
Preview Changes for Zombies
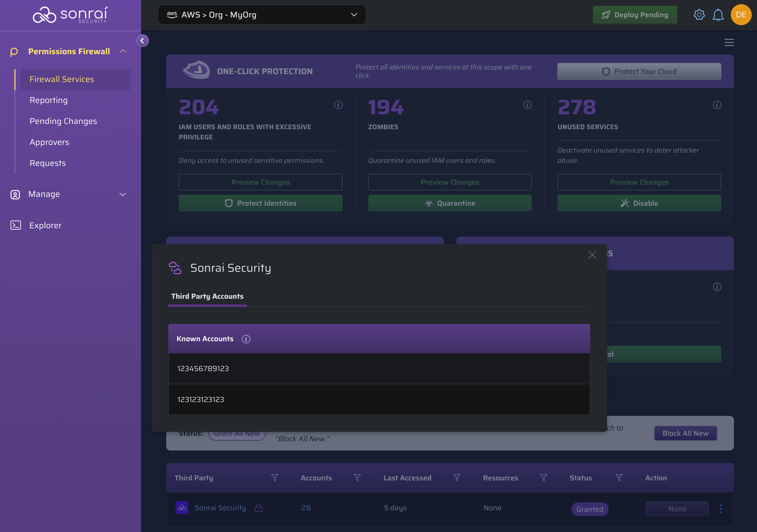(x=450, y=182)
